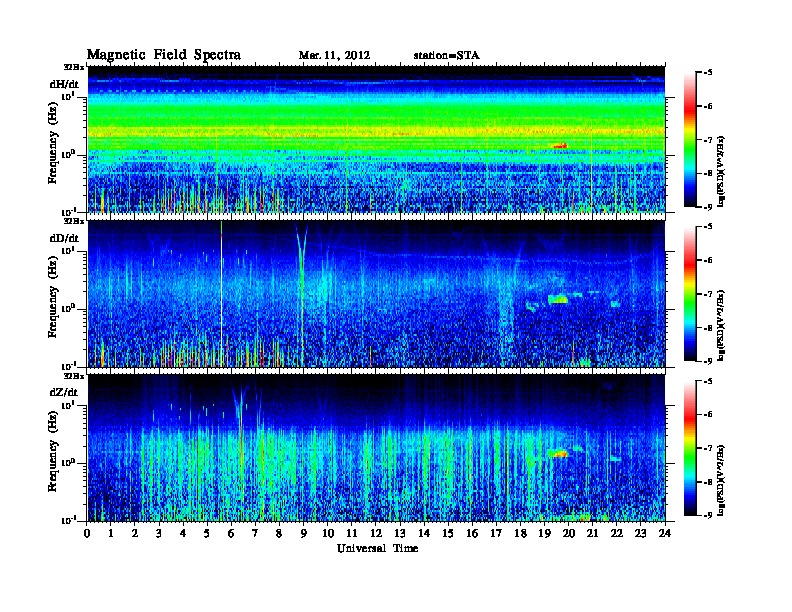Click the dH/dt color scale bar
The image size is (792, 612).
(x=690, y=139)
